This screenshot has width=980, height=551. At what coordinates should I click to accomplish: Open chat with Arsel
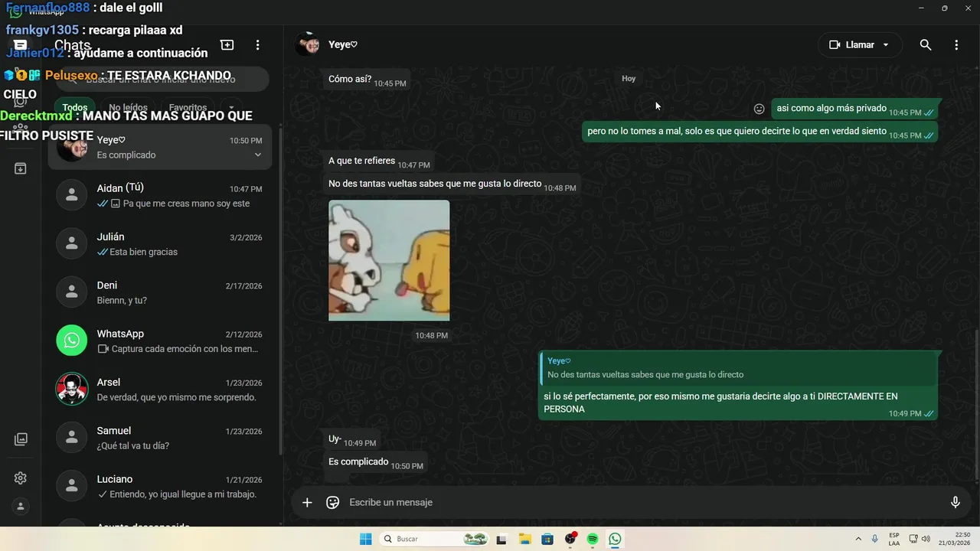click(x=160, y=390)
